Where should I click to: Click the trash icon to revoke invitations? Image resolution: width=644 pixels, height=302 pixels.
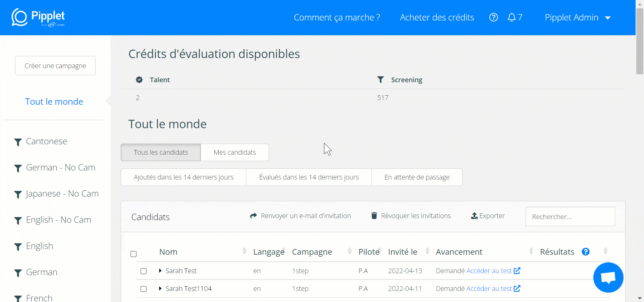(x=374, y=216)
